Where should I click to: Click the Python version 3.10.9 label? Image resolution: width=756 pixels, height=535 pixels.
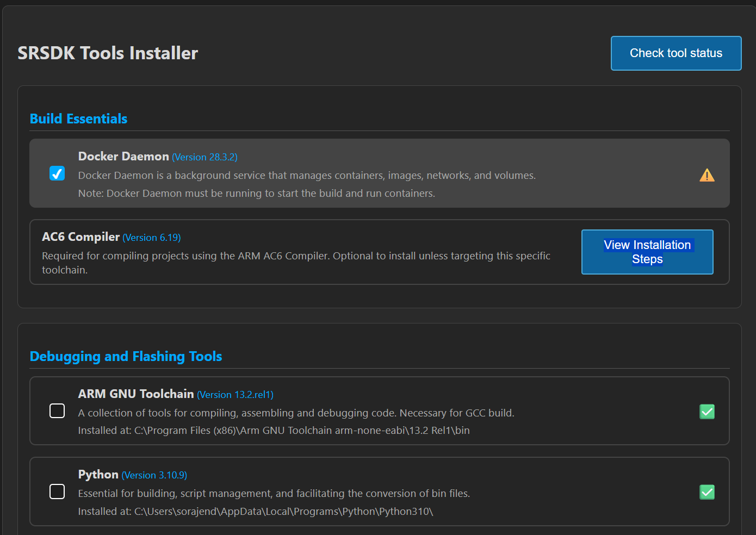tap(154, 475)
